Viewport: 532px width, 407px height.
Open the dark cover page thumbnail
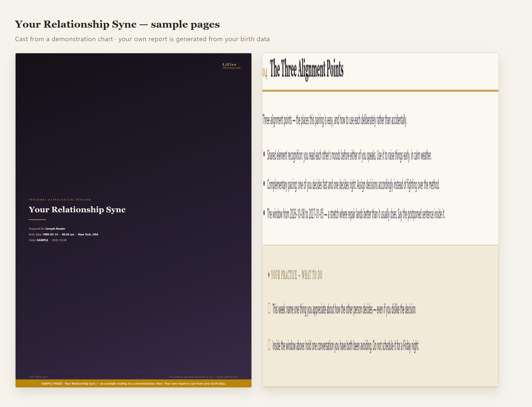tap(133, 220)
